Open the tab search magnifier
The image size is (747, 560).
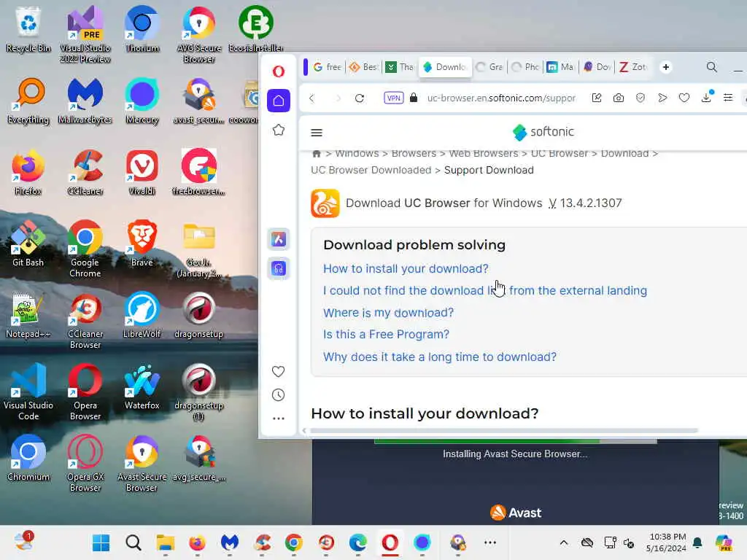(x=712, y=67)
